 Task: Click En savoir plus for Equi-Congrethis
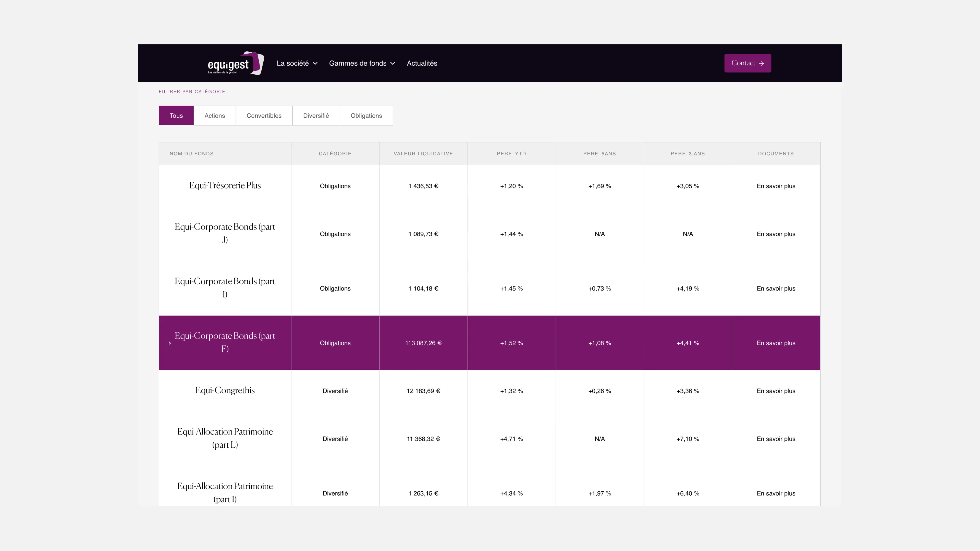(776, 391)
